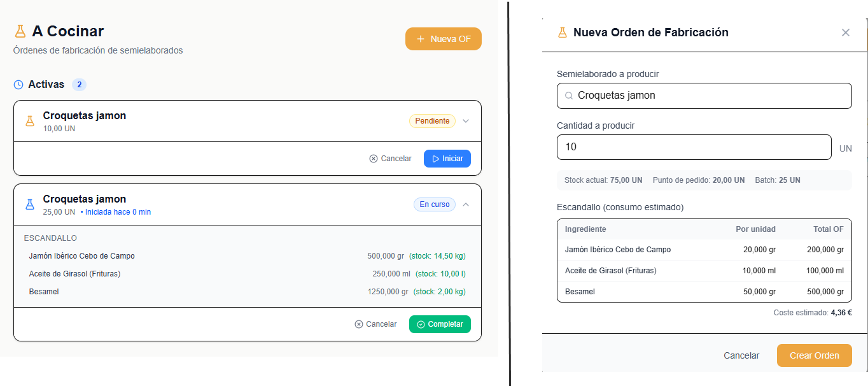Click 'Stock actual: 75,00 UN' in dialog

point(603,180)
